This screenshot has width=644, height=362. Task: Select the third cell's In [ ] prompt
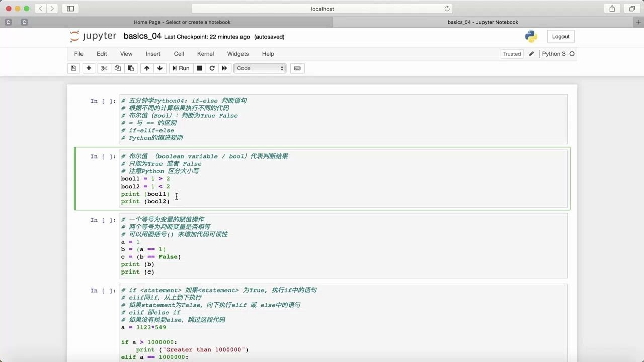[103, 220]
